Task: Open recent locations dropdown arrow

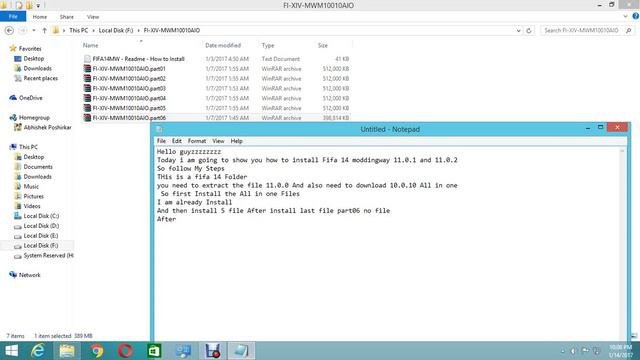Action: click(34, 31)
